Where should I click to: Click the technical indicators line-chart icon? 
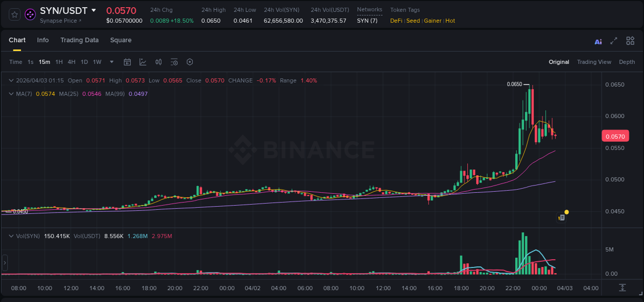[143, 62]
